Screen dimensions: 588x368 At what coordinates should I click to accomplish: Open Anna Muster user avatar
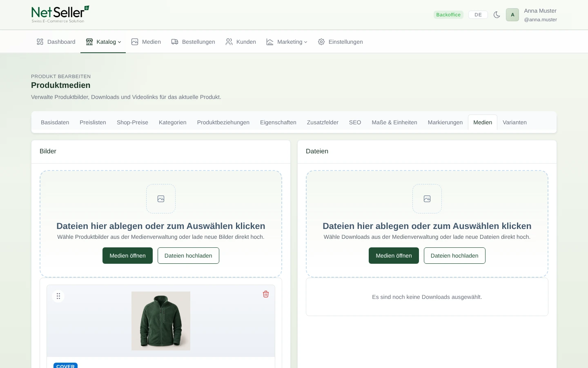512,15
